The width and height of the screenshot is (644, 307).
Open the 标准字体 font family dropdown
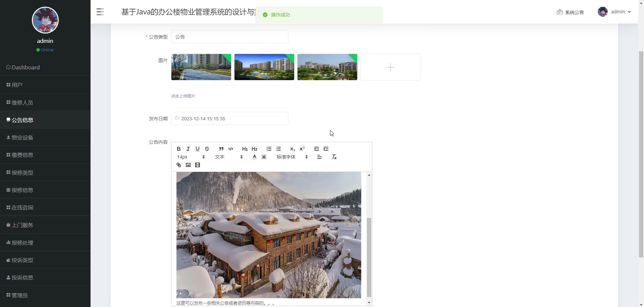pyautogui.click(x=292, y=157)
